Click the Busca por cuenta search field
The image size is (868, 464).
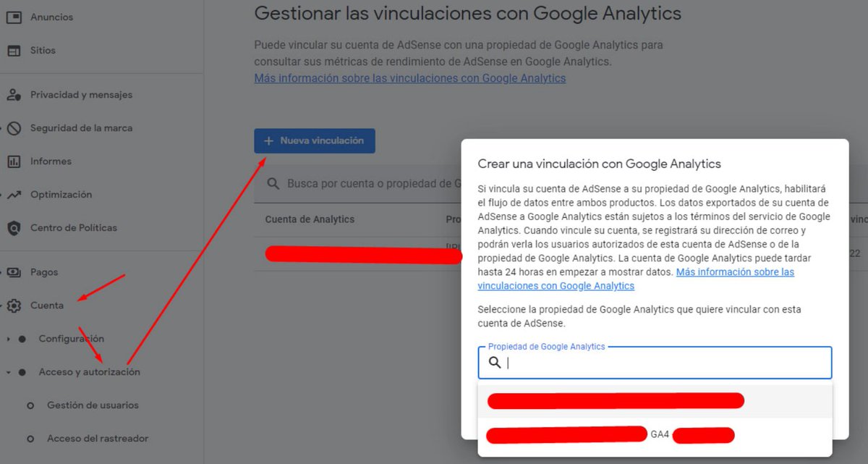pyautogui.click(x=376, y=183)
